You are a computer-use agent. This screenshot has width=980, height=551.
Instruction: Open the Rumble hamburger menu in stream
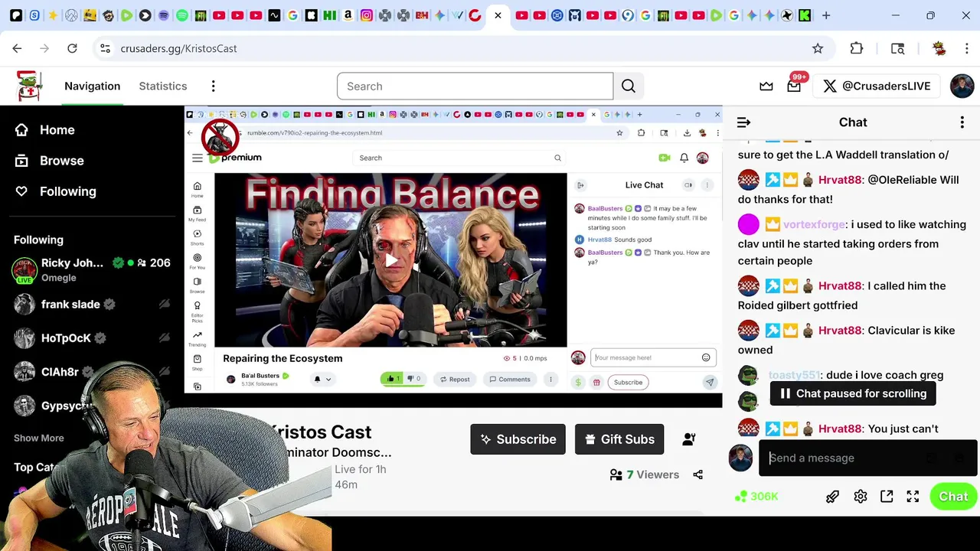(x=198, y=158)
